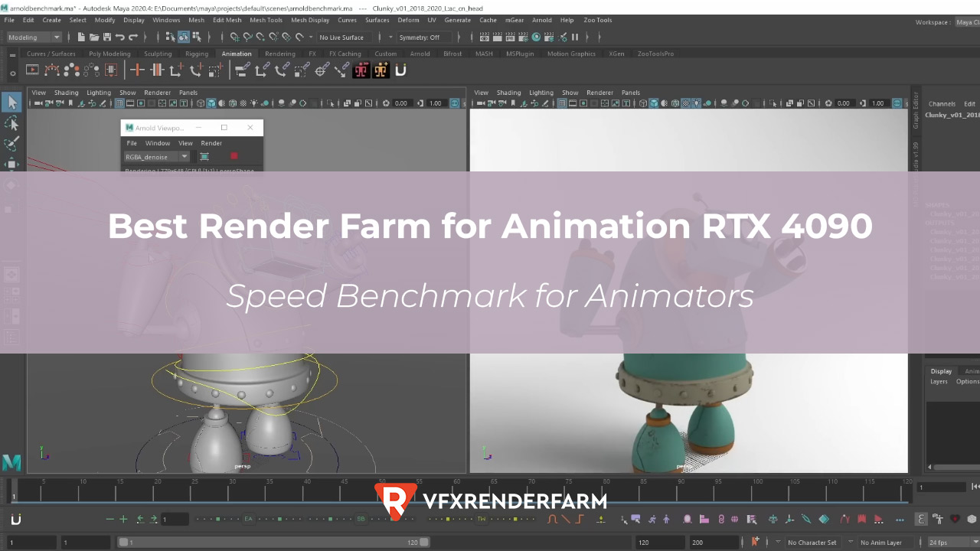
Task: Click the Undo arrow on the status line
Action: point(119,37)
